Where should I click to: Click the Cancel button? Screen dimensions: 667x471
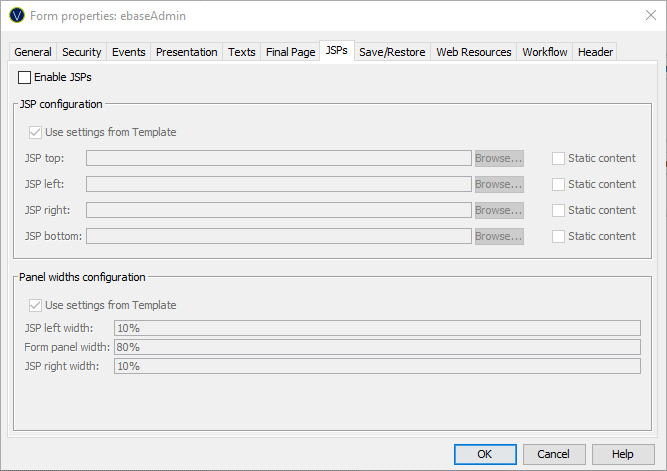(x=554, y=454)
